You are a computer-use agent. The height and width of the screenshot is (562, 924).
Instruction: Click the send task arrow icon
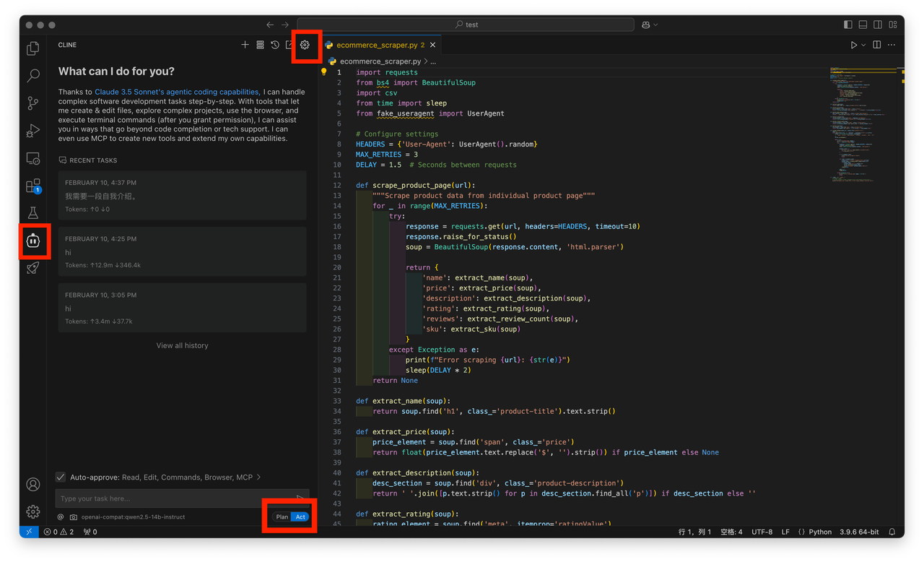point(300,498)
